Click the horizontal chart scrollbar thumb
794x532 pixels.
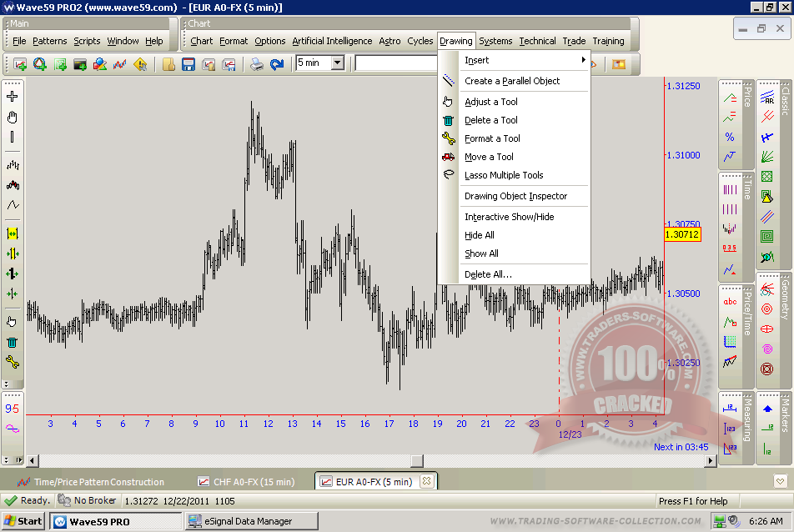[417, 461]
